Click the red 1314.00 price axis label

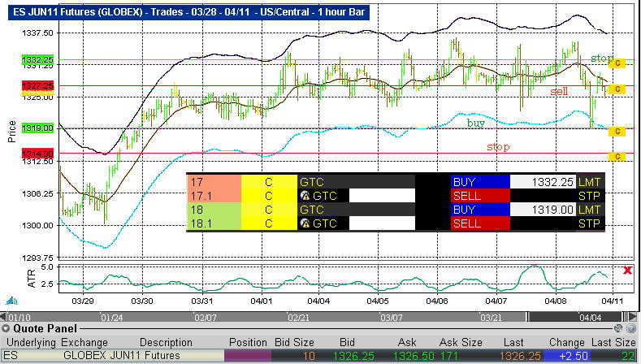coord(37,154)
